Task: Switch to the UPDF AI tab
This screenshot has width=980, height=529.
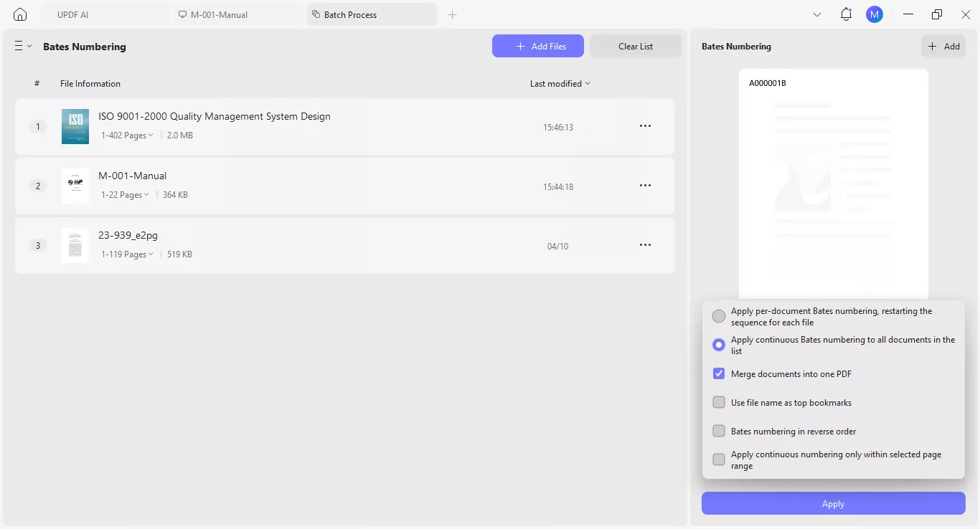Action: [72, 14]
